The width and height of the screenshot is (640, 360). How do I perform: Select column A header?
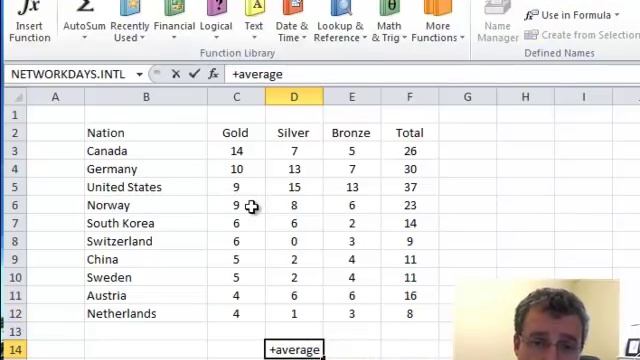[56, 97]
